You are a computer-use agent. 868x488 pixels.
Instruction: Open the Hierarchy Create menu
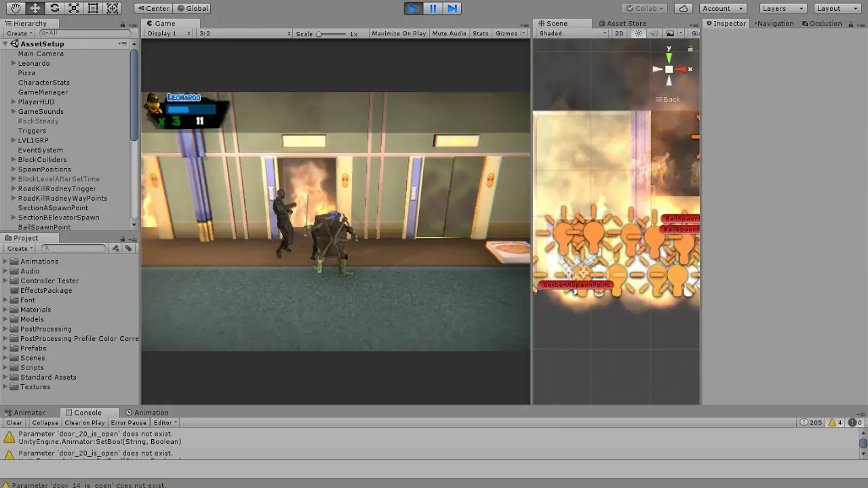coord(19,33)
